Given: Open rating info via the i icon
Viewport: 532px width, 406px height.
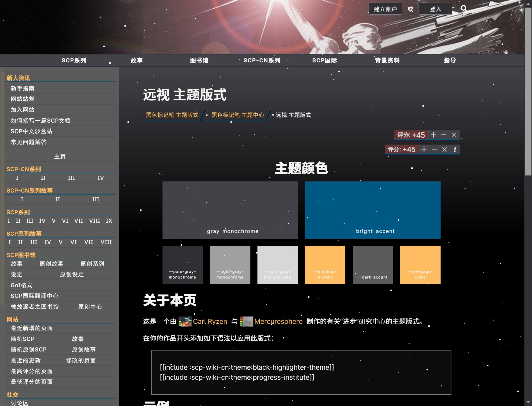Looking at the screenshot, I should pyautogui.click(x=455, y=149).
